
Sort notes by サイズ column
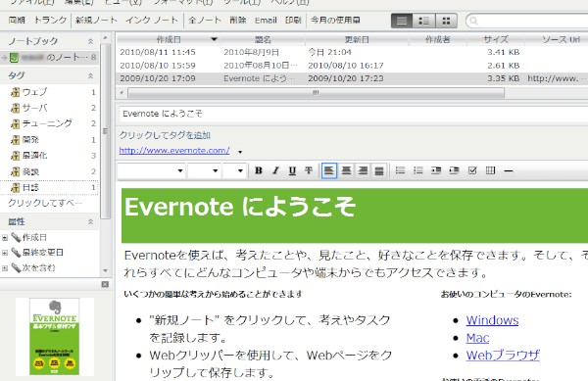coord(496,39)
